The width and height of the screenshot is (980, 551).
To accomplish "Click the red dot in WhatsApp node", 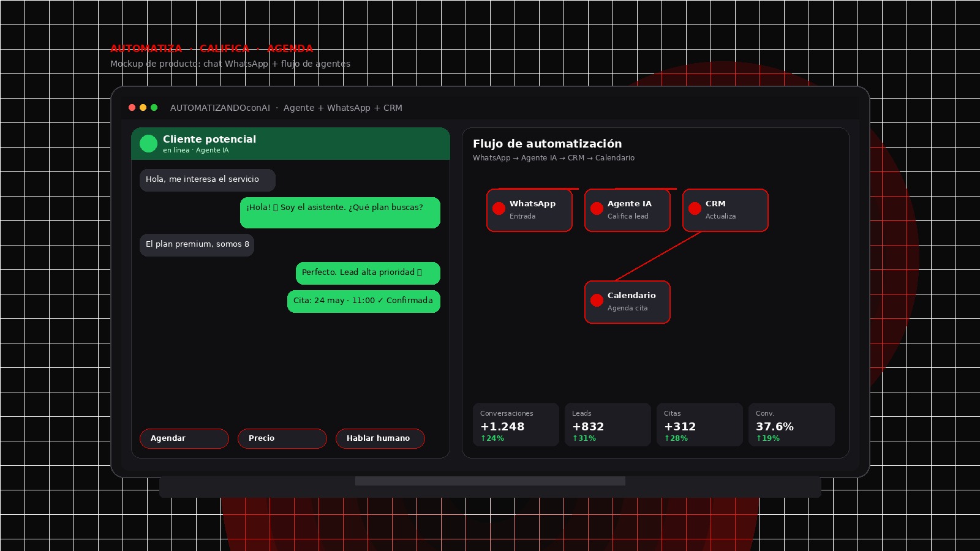I will [x=499, y=208].
